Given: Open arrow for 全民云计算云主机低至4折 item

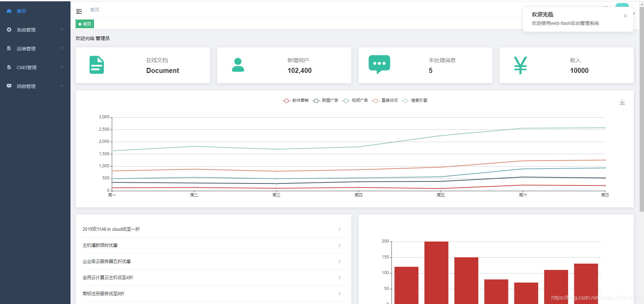Looking at the screenshot, I should [x=339, y=277].
